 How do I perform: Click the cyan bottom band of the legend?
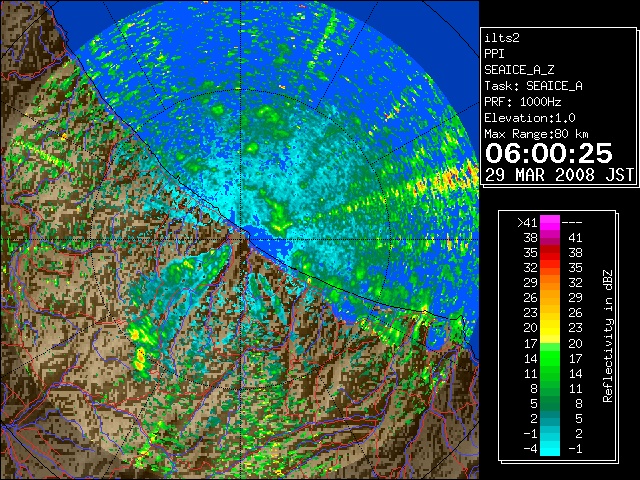550,448
